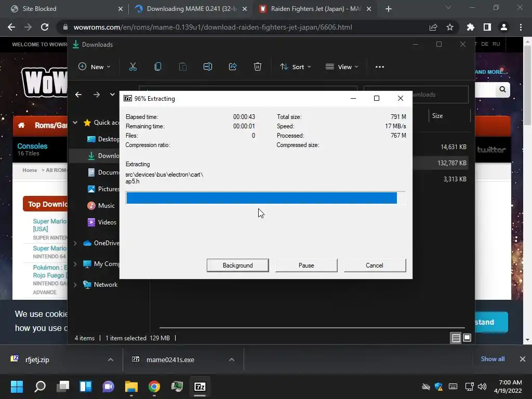Viewport: 532px width, 399px height.
Task: Bookmark this page with the star icon
Action: (450, 27)
